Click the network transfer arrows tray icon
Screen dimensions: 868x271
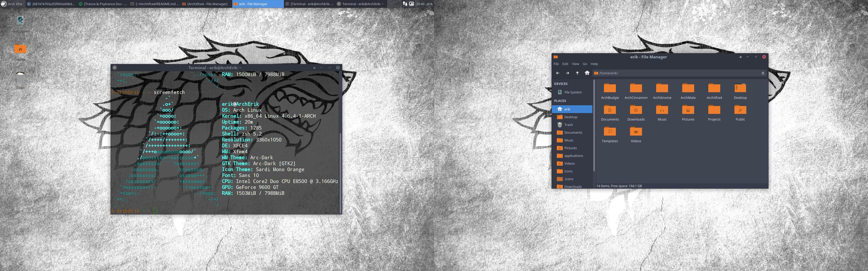(405, 4)
